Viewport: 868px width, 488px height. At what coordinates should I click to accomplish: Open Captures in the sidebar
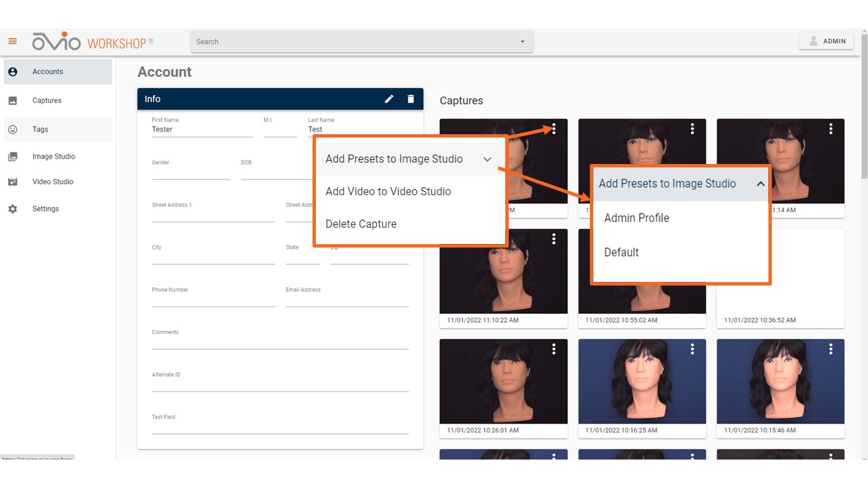click(58, 100)
